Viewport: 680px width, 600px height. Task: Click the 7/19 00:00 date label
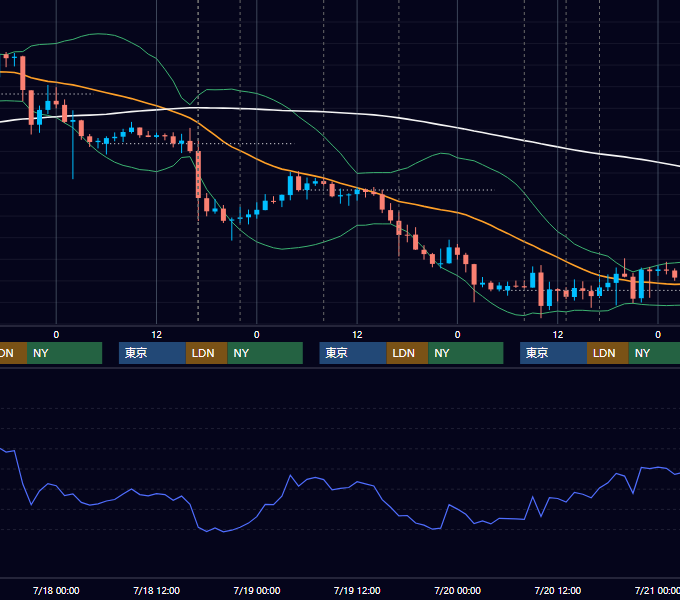pyautogui.click(x=257, y=590)
